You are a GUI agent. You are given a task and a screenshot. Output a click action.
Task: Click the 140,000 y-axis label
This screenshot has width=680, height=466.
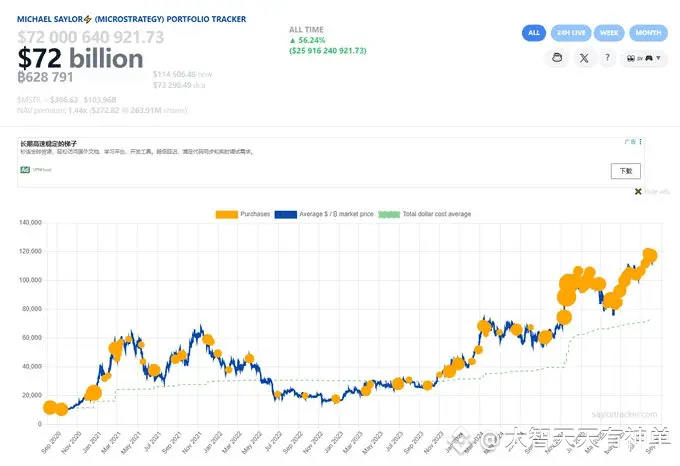pyautogui.click(x=30, y=223)
